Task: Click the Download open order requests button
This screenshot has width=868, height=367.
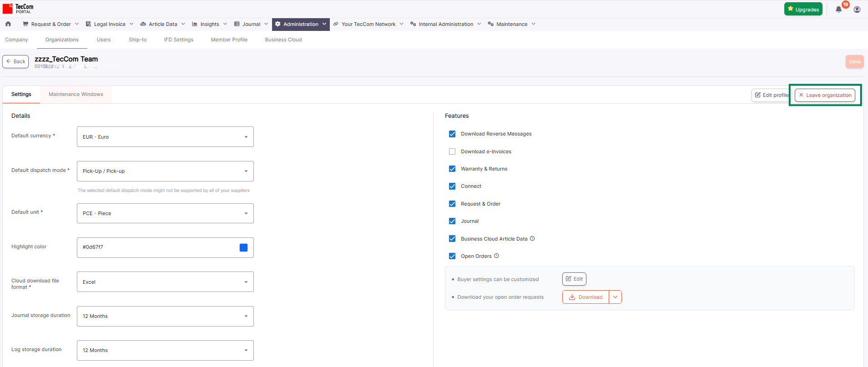Action: tap(586, 297)
